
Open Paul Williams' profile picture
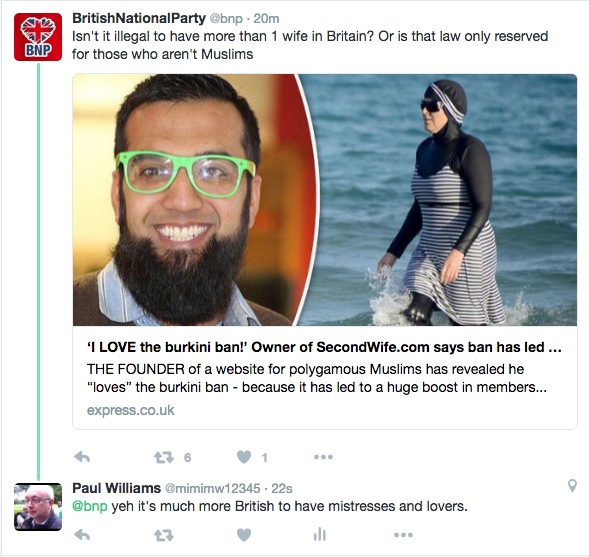pyautogui.click(x=38, y=507)
